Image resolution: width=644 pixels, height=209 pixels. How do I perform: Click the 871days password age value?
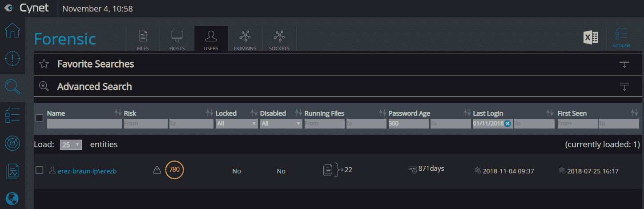(x=431, y=169)
